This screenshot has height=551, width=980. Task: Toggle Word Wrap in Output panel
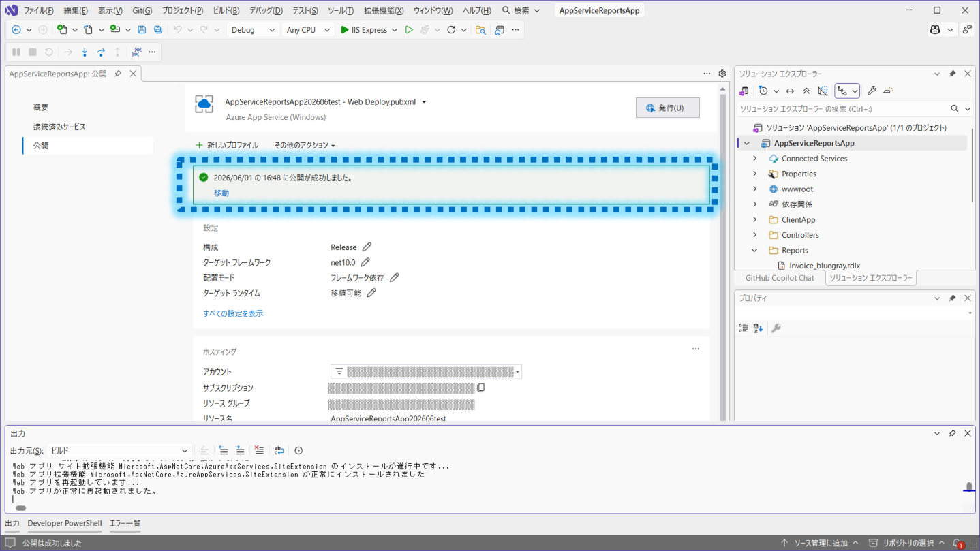(279, 450)
